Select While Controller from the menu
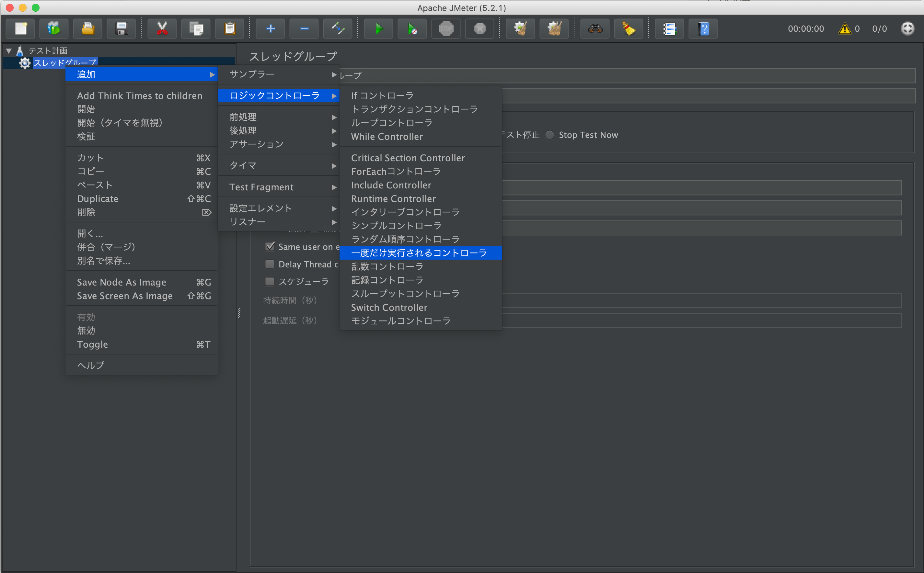This screenshot has height=573, width=924. (x=387, y=136)
